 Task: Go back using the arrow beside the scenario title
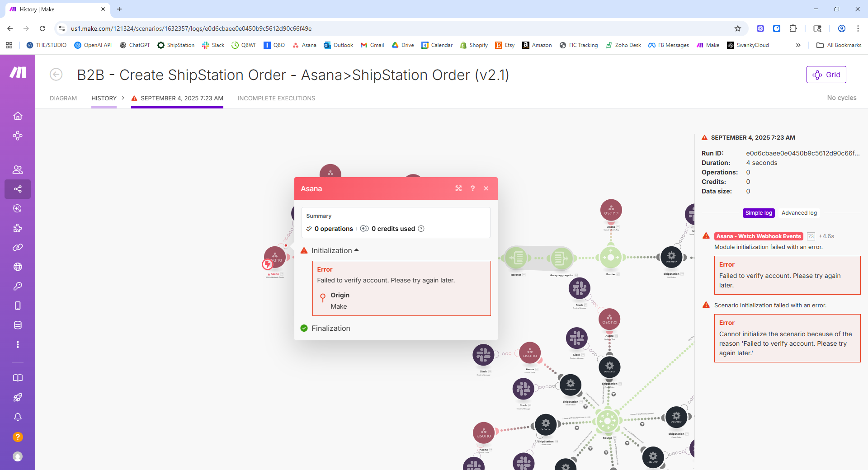coord(56,75)
